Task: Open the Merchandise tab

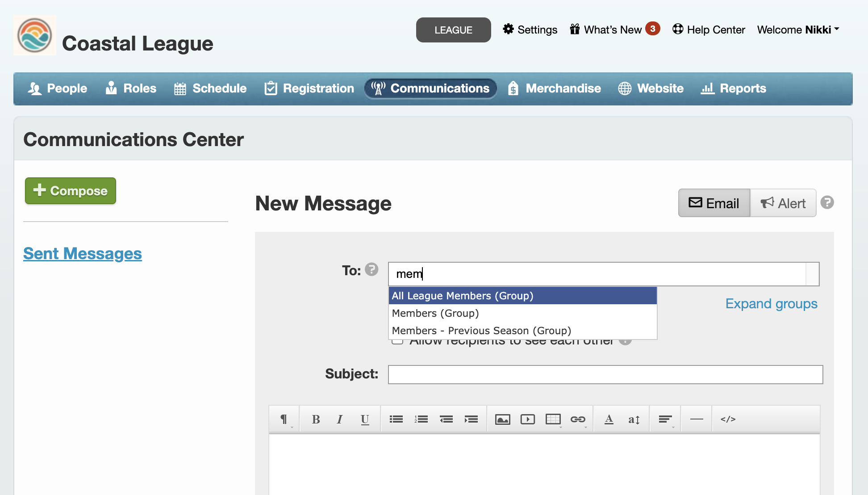Action: coord(554,88)
